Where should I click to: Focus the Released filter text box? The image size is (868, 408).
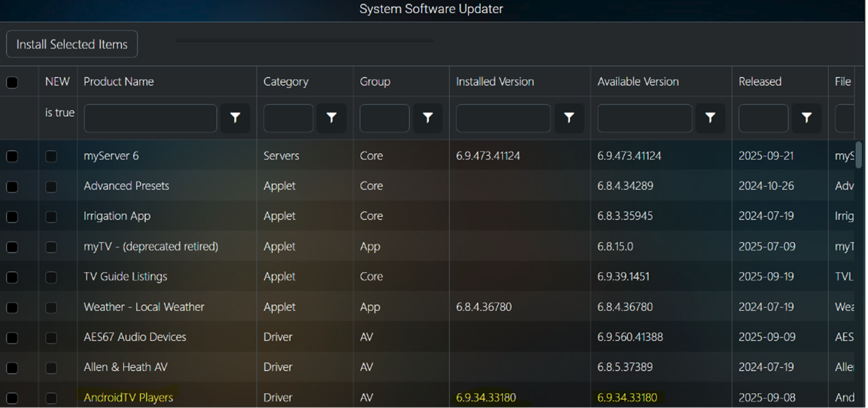pyautogui.click(x=764, y=118)
